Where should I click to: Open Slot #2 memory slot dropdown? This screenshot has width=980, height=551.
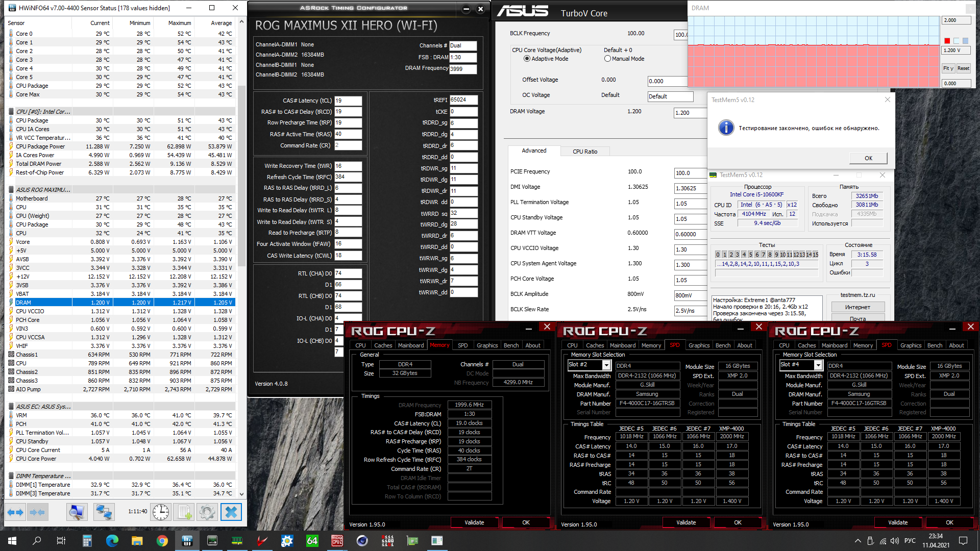coord(606,365)
